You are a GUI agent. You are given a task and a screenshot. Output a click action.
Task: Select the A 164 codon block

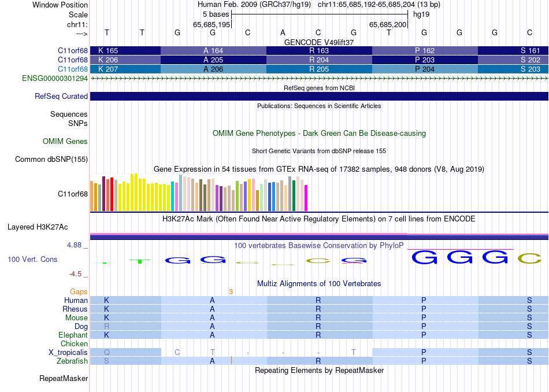point(213,50)
